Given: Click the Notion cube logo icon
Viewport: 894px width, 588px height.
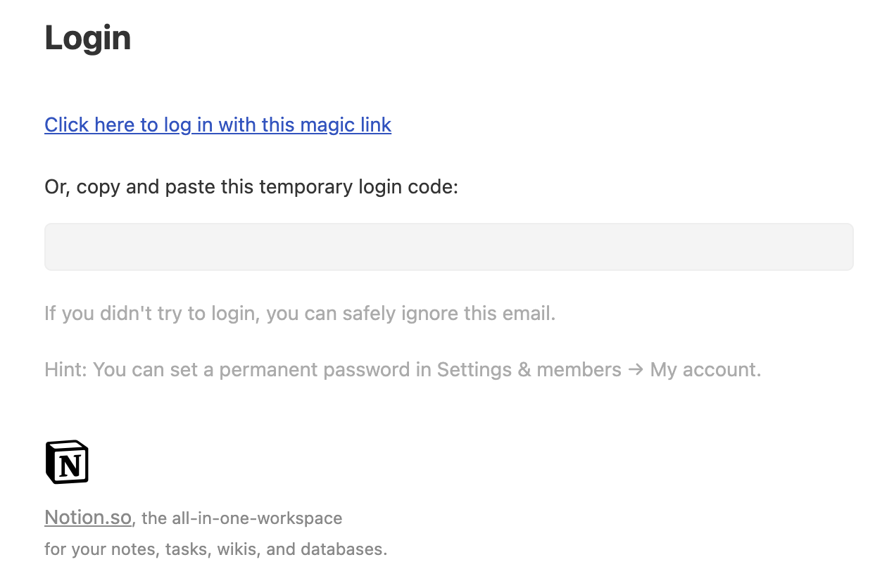Looking at the screenshot, I should pos(67,462).
